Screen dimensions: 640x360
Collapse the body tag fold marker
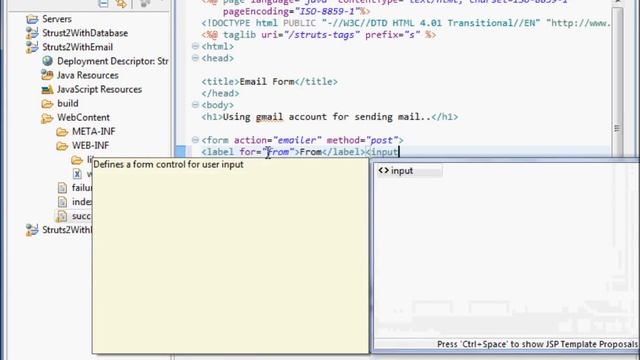point(195,105)
